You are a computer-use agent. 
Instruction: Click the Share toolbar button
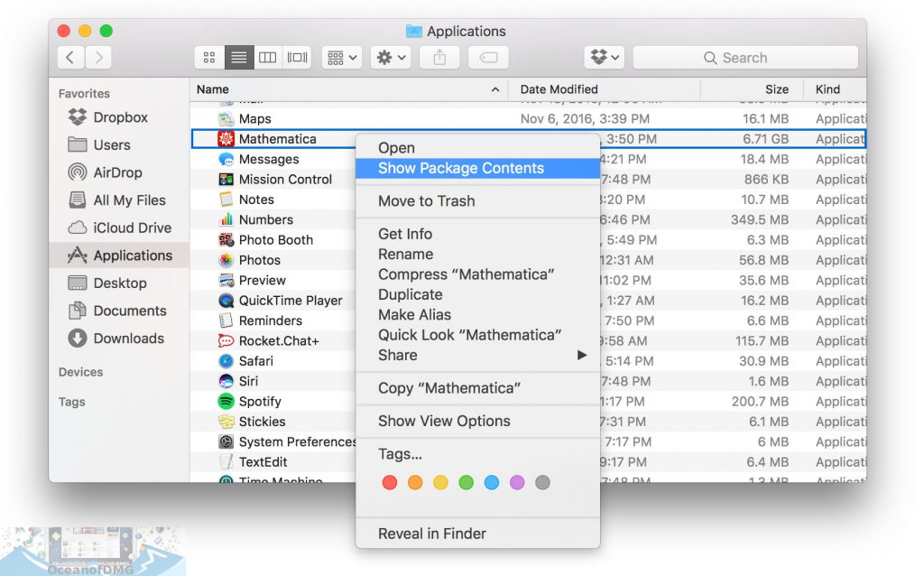coord(440,58)
